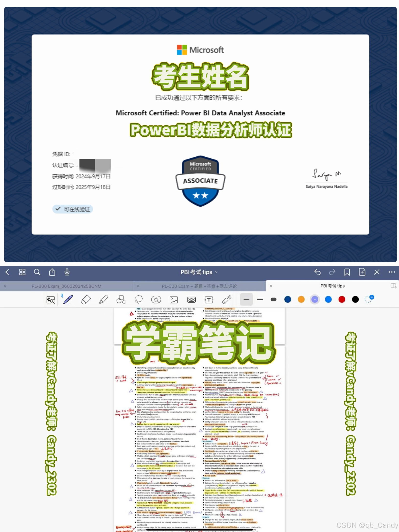
Task: Pick the orange pen color
Action: (x=301, y=299)
